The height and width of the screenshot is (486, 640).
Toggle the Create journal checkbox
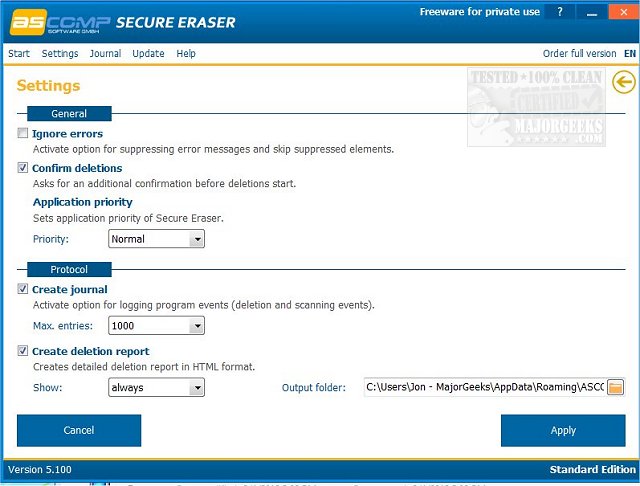22,289
